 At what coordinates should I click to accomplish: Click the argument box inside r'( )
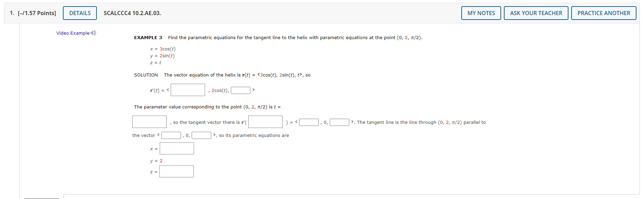[x=265, y=121]
